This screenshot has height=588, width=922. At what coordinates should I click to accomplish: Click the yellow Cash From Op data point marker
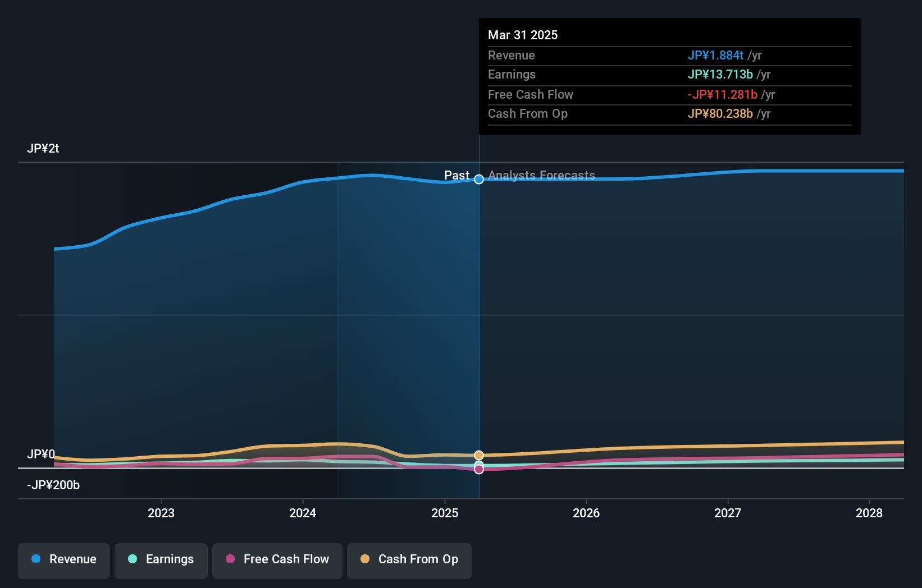[x=479, y=454]
